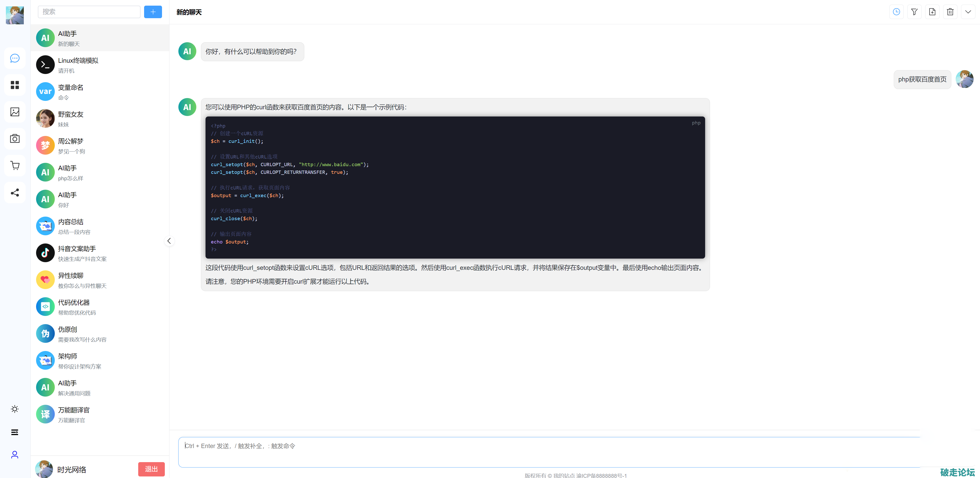Click the 搜索 search field
Viewport: 980px width, 478px height.
click(x=89, y=12)
